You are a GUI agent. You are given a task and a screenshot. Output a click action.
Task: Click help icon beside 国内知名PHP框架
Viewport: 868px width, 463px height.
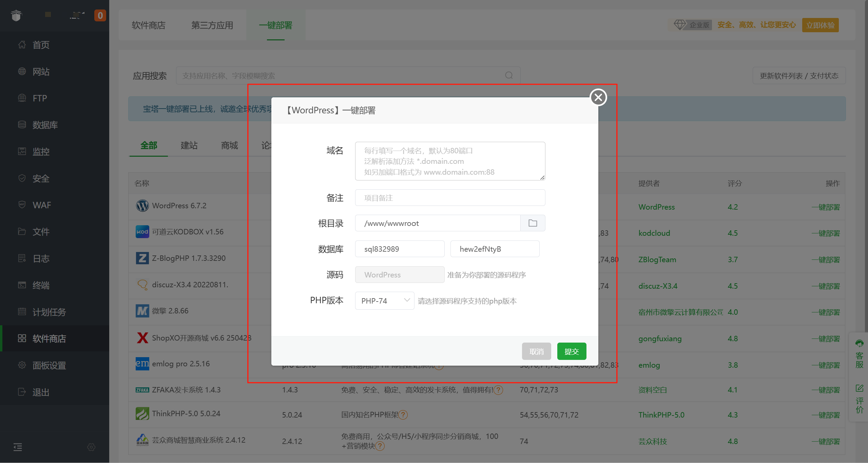(x=403, y=415)
